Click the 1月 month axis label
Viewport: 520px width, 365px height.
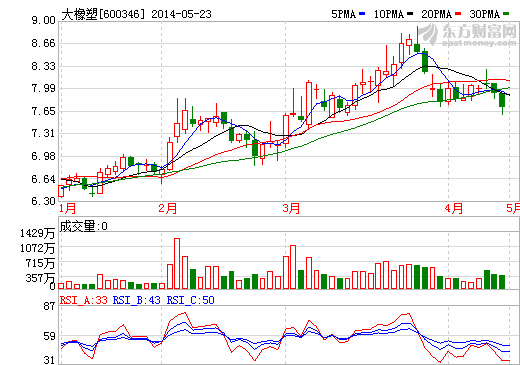click(68, 209)
